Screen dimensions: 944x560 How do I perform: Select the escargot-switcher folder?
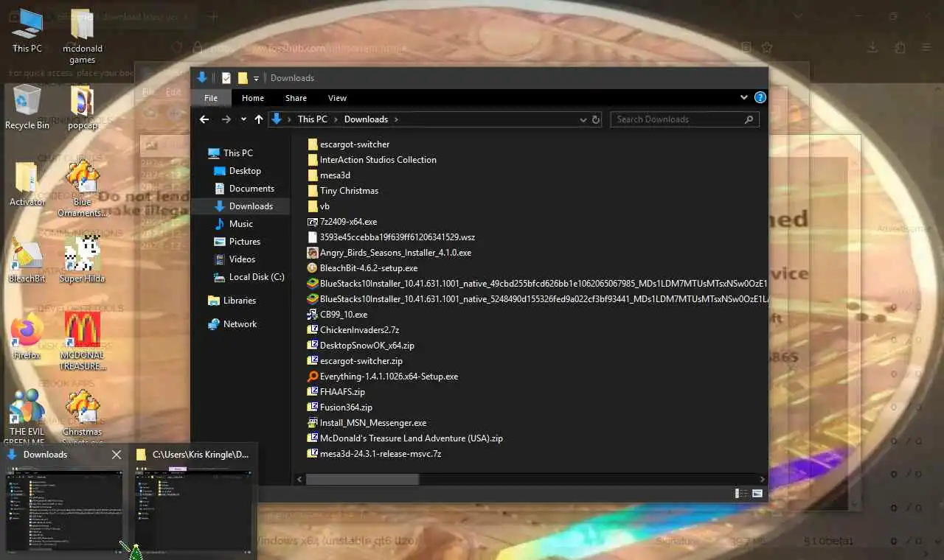pos(349,144)
